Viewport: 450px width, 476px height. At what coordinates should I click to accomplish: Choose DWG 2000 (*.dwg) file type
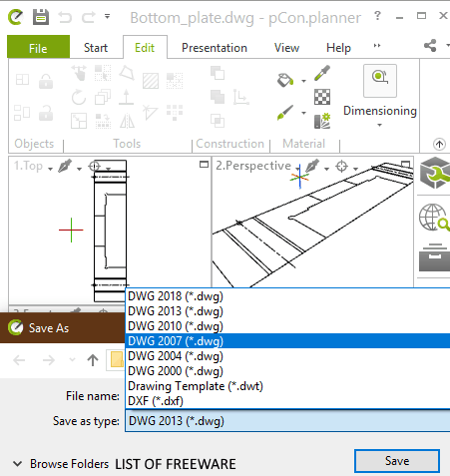pos(287,371)
